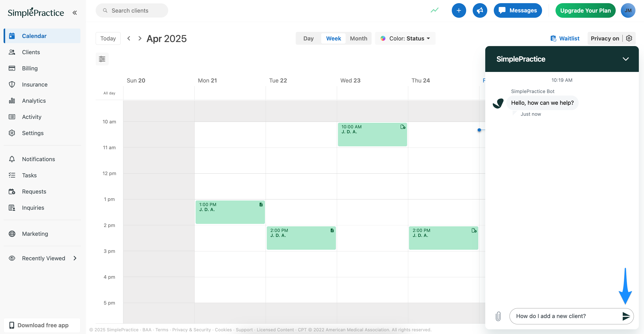Open Thu 2:00 PM J. D. A. appointment
Image resolution: width=644 pixels, height=334 pixels.
pos(443,238)
